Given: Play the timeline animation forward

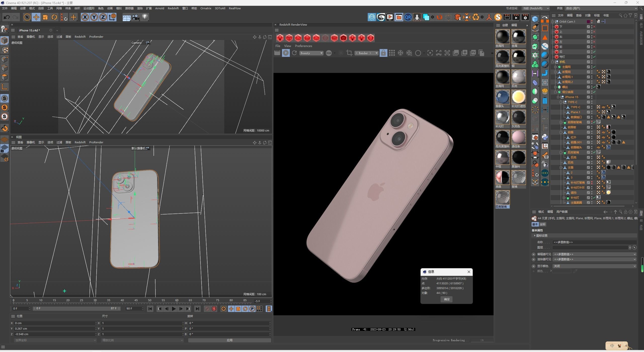Looking at the screenshot, I should tap(174, 309).
